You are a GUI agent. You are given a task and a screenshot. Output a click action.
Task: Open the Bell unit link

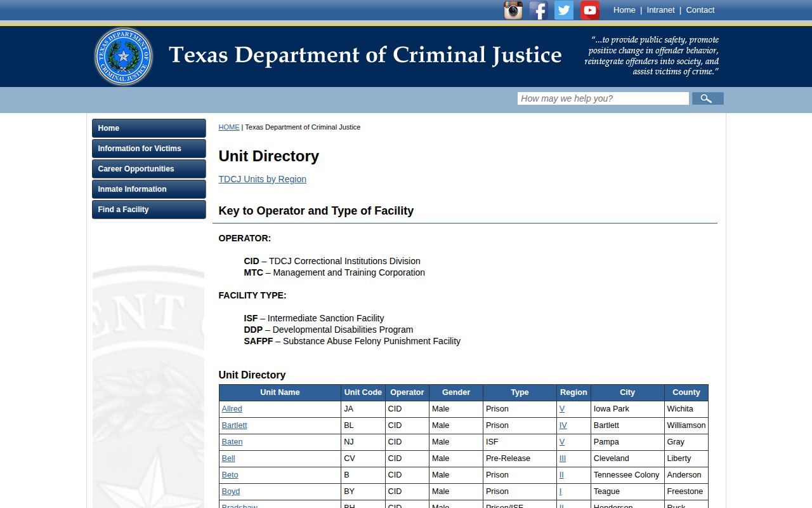click(x=228, y=458)
